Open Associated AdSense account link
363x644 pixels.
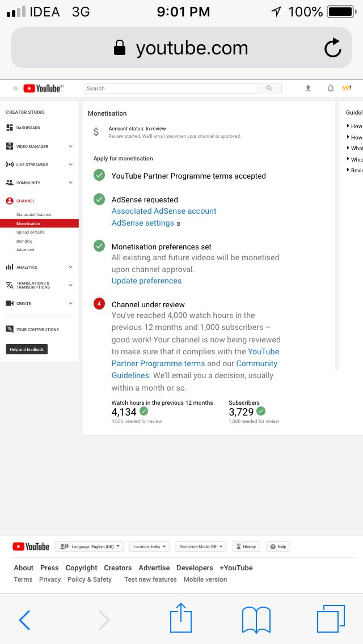(164, 211)
